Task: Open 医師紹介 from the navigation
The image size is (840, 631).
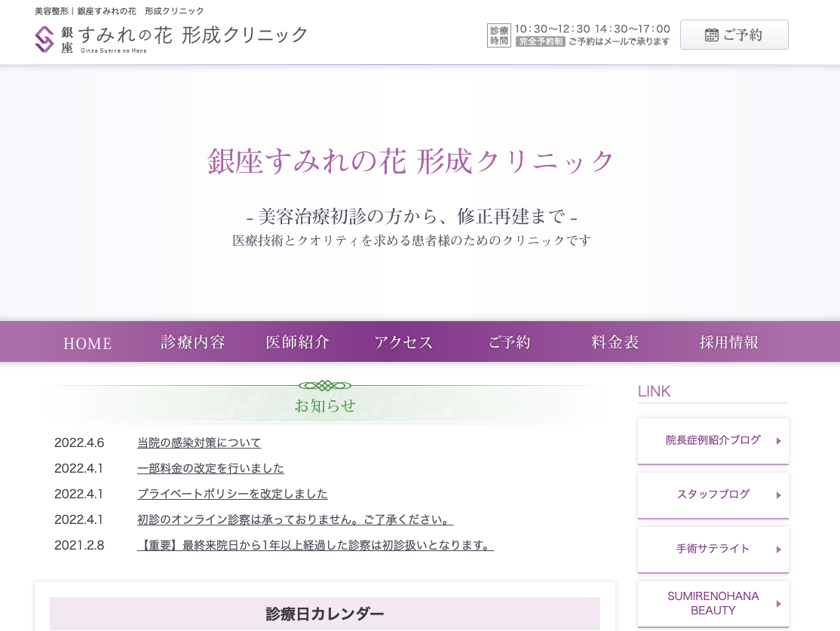Action: click(297, 342)
